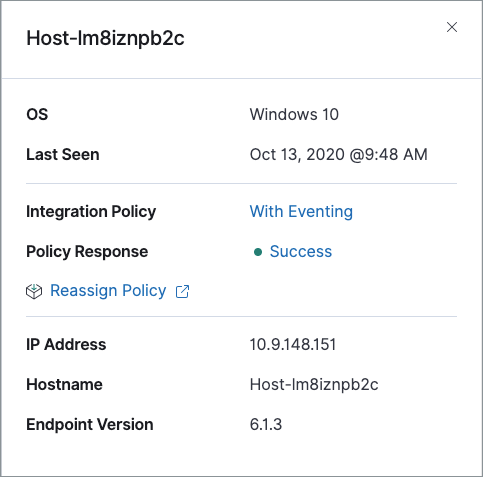Select the Hostname value Host-lm8iznpb2c
483x477 pixels.
[314, 384]
